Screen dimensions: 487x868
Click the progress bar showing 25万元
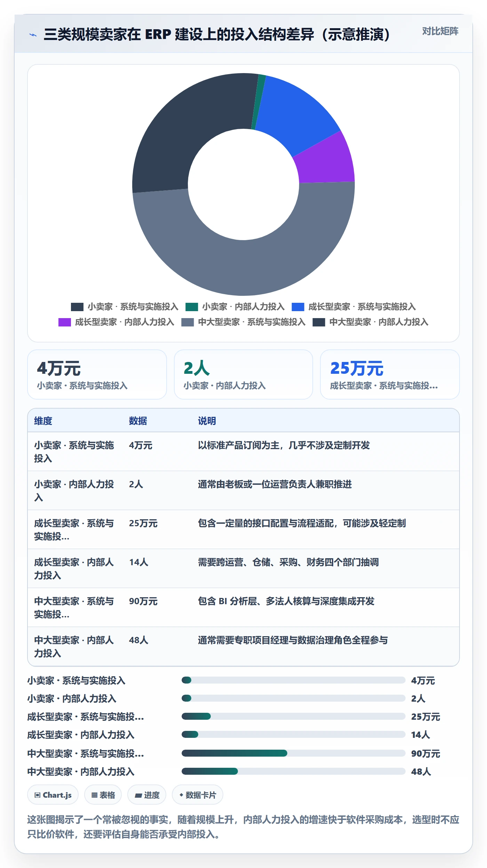pos(294,716)
